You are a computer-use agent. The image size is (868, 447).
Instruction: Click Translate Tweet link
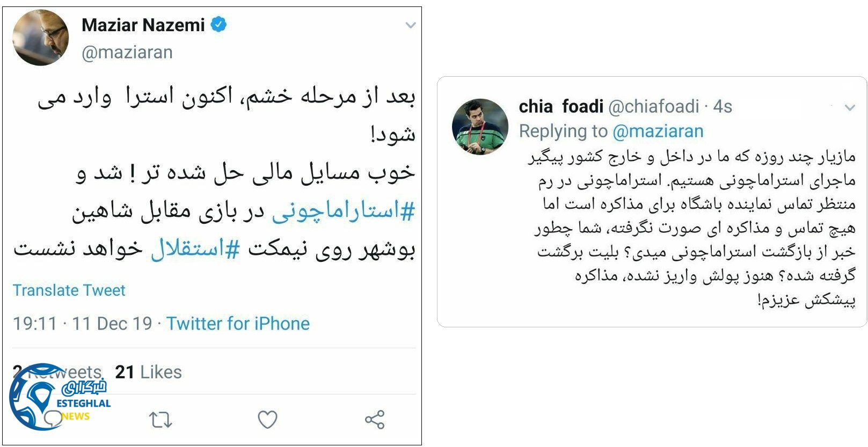[x=69, y=290]
